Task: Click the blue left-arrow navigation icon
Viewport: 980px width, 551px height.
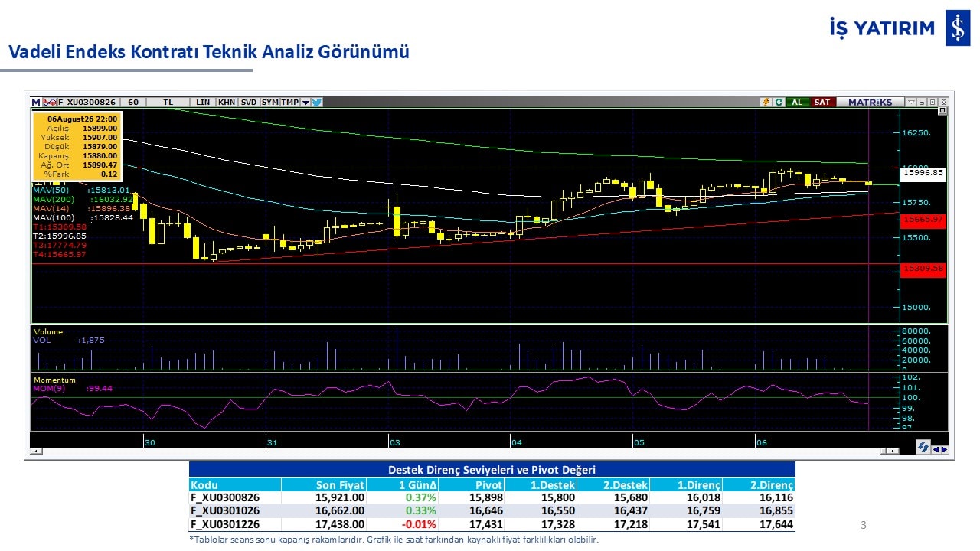Action: [x=936, y=449]
